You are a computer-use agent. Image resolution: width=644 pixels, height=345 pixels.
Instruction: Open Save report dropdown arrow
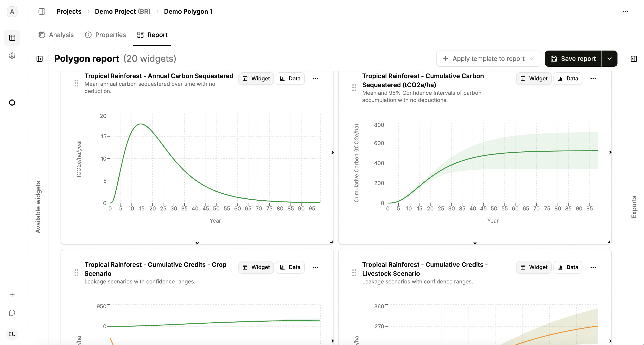609,59
